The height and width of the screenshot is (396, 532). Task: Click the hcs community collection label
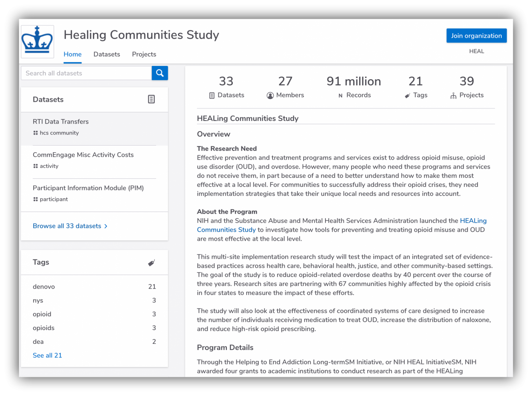tap(59, 133)
